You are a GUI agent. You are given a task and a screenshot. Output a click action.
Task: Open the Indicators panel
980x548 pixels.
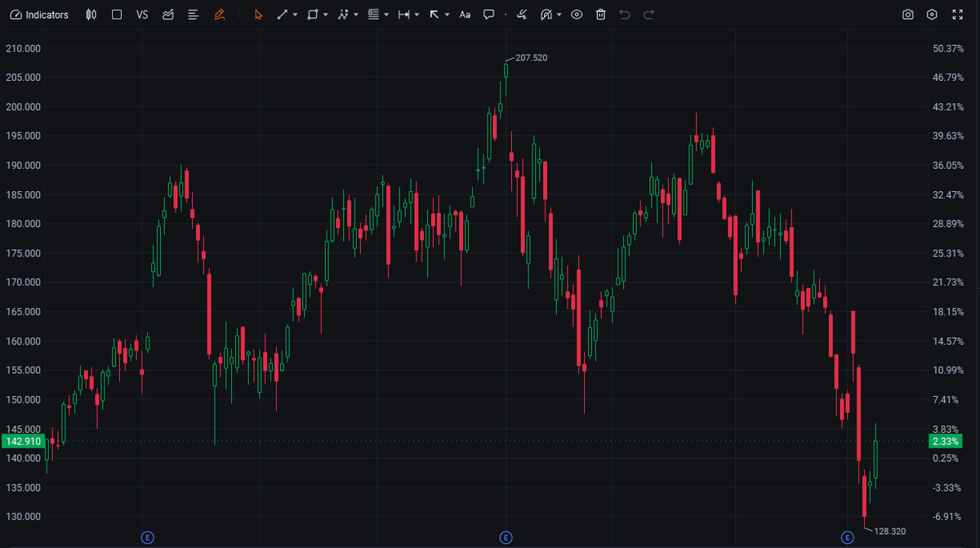click(40, 15)
